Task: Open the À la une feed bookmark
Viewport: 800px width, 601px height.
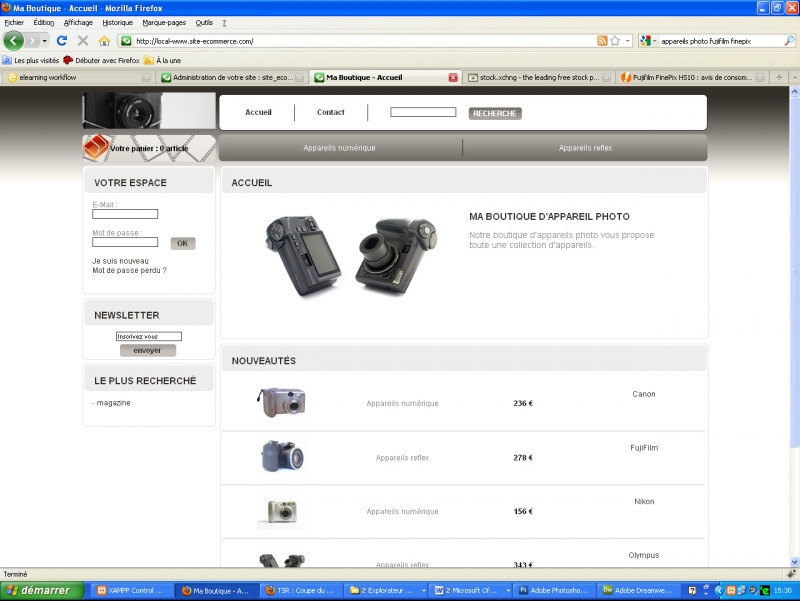Action: pos(163,60)
